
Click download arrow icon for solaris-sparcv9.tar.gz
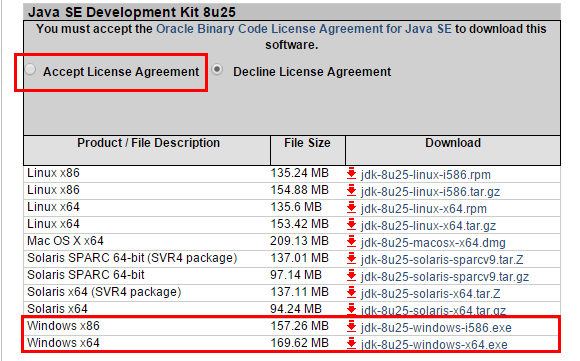[351, 275]
